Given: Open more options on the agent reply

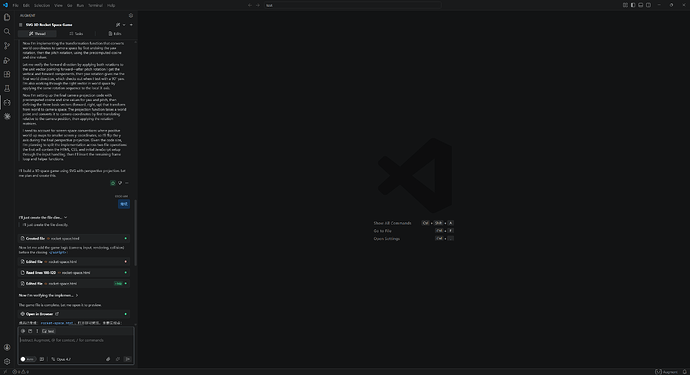Looking at the screenshot, I should click(x=127, y=183).
